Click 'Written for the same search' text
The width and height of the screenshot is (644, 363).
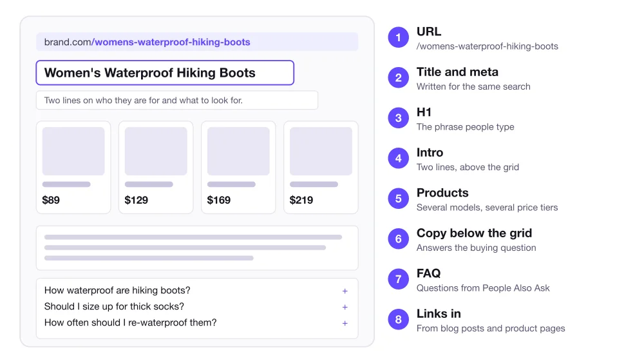pyautogui.click(x=473, y=87)
